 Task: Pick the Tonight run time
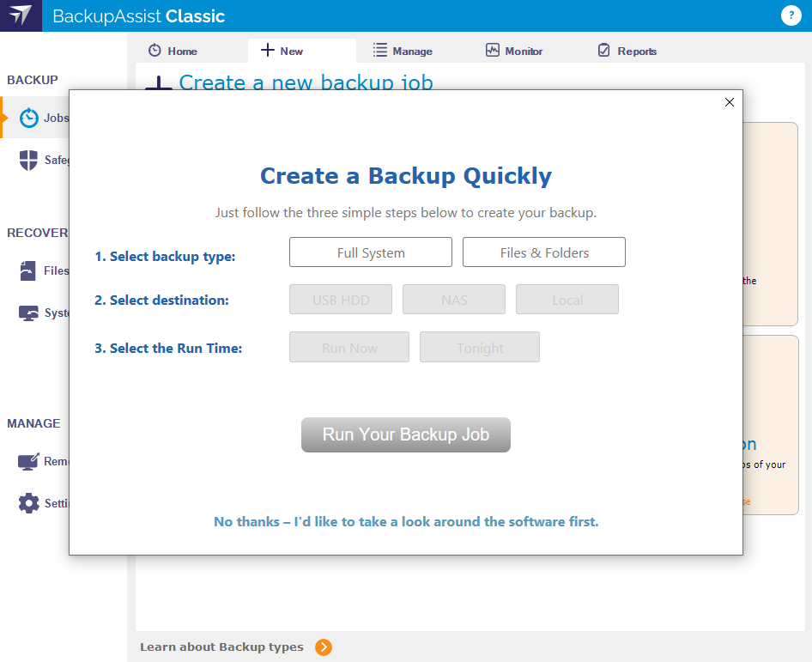point(480,347)
